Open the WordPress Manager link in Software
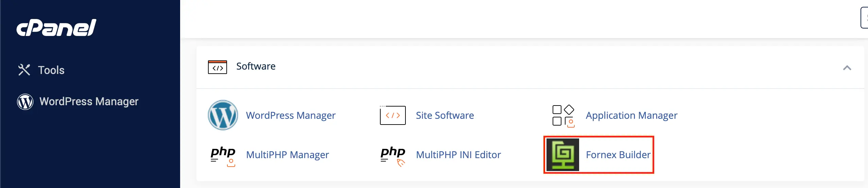Image resolution: width=868 pixels, height=188 pixels. [291, 115]
